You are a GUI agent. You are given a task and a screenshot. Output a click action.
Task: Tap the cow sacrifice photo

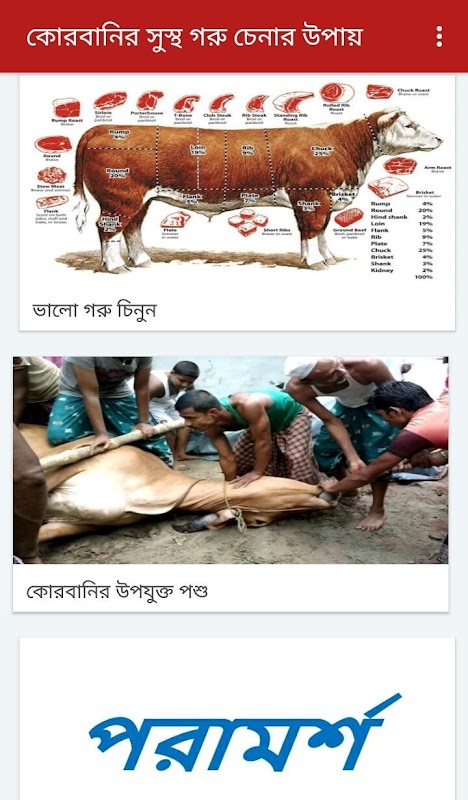(231, 460)
